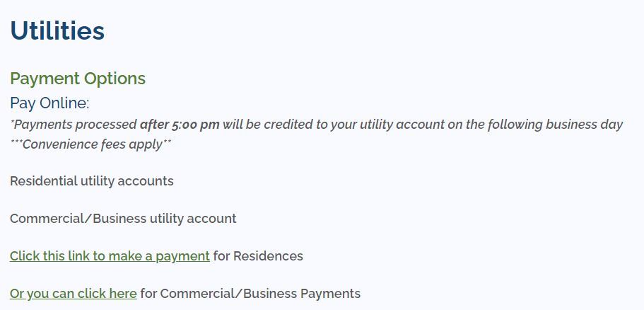This screenshot has height=310, width=644.
Task: Click the Utilities page heading
Action: click(x=57, y=31)
